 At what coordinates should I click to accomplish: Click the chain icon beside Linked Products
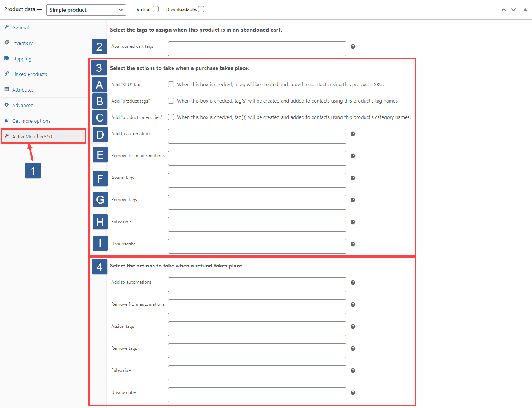pyautogui.click(x=6, y=74)
